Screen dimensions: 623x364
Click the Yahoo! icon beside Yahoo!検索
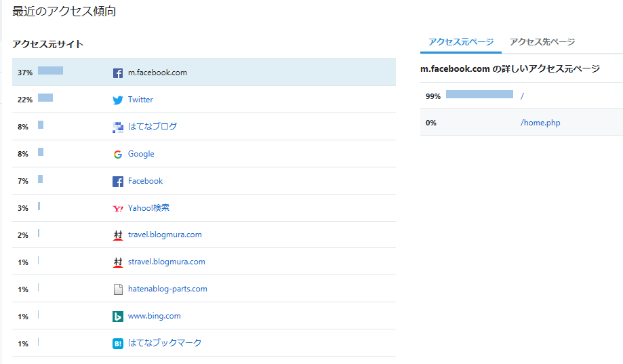[x=117, y=208]
